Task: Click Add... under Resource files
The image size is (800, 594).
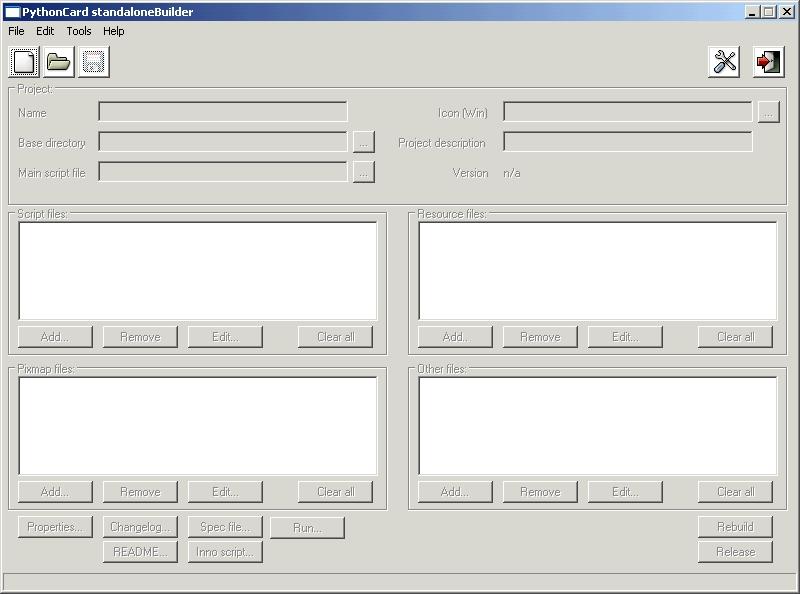Action: click(455, 337)
